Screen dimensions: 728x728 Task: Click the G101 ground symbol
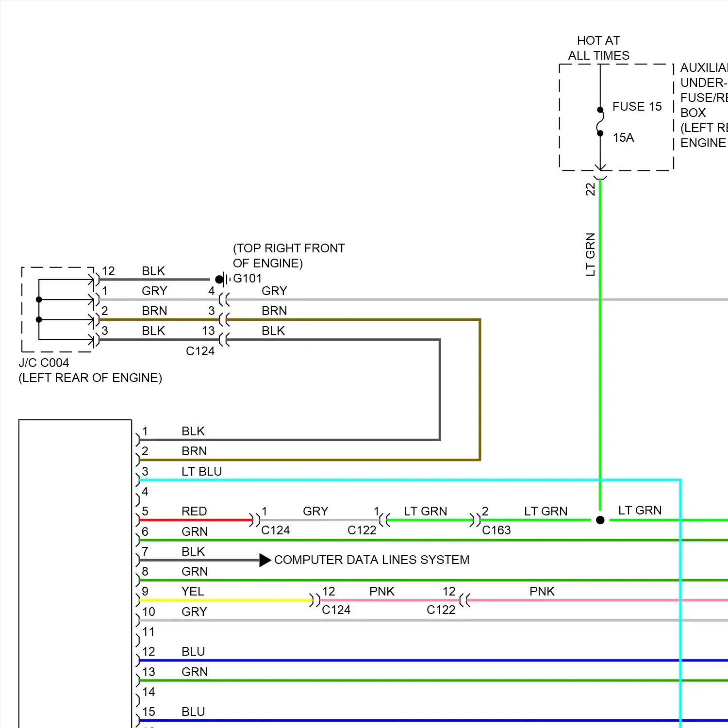click(223, 280)
